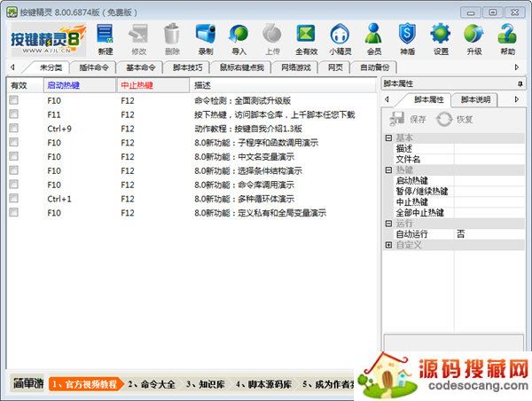This screenshot has width=532, height=401.
Task: Switch to the 未分类 tab
Action: (51, 67)
